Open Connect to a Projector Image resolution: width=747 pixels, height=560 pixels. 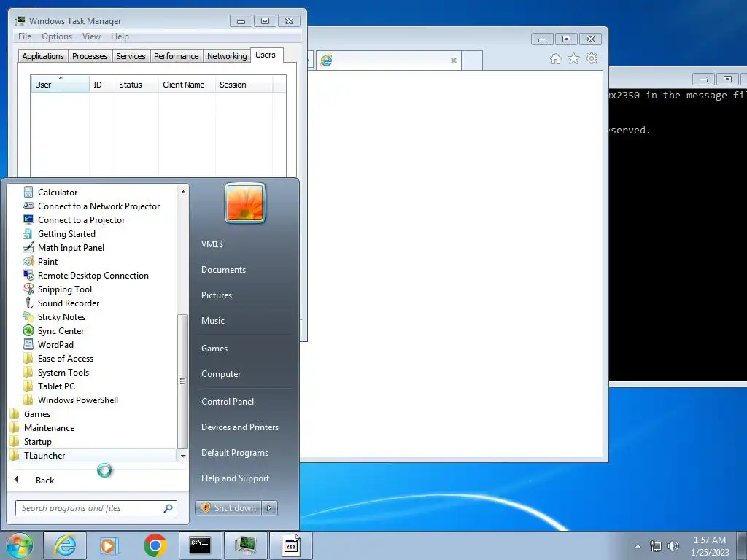click(x=81, y=220)
